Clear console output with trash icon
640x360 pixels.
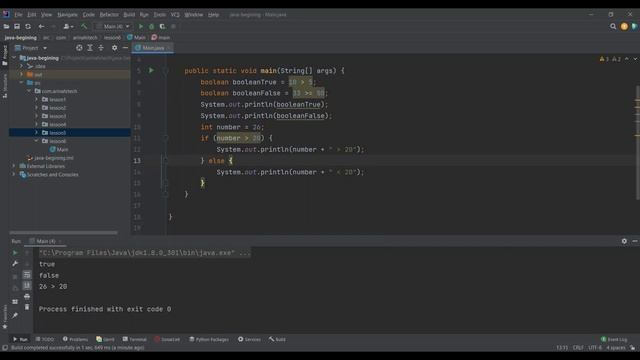27,307
